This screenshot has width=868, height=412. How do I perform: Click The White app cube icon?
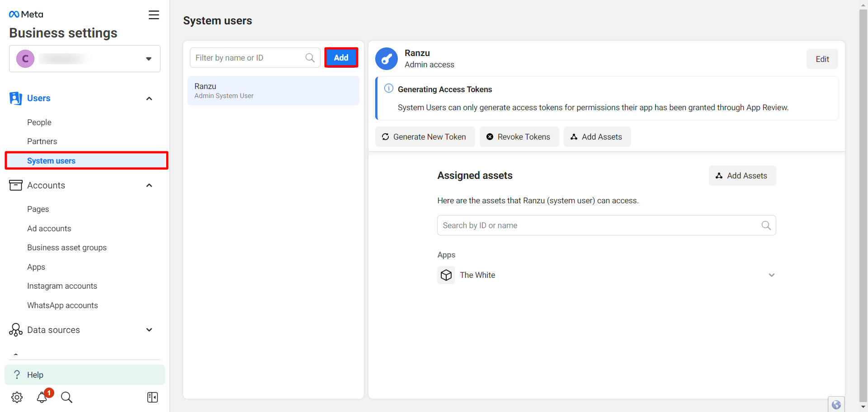tap(446, 275)
